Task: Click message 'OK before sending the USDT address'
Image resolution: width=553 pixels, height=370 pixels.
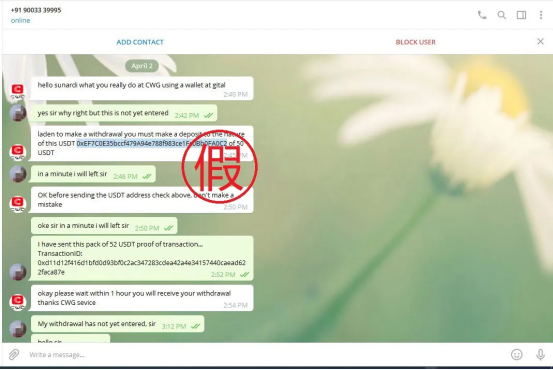Action: point(142,200)
